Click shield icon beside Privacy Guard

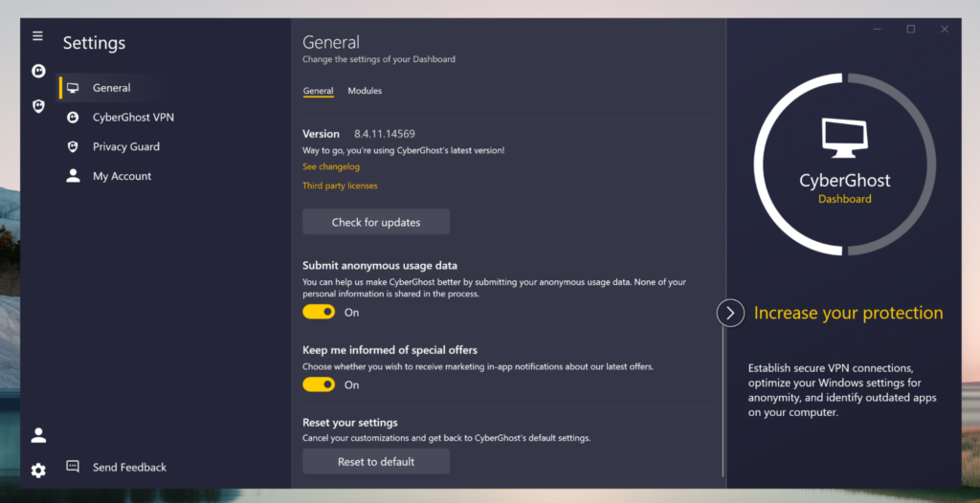(x=73, y=147)
